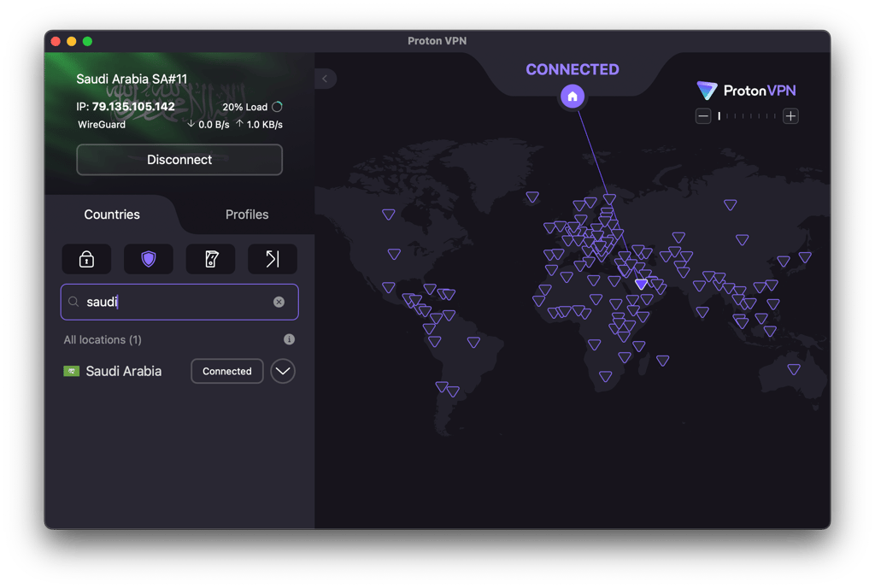Click the ProtonVPN logo
The image size is (875, 588).
click(746, 91)
